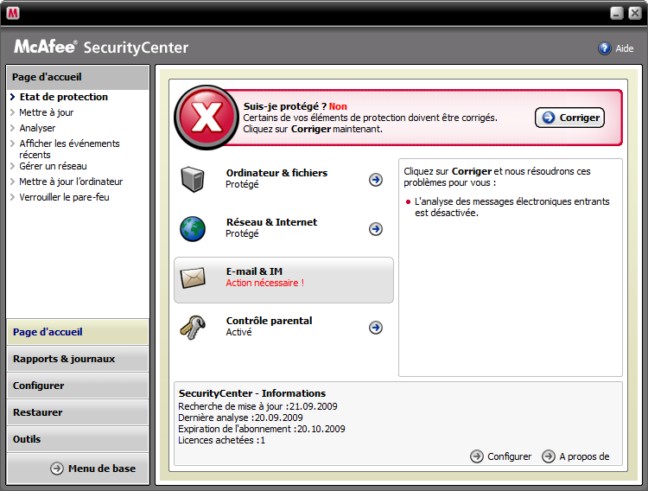Open bottom Page d'accueil menu section

click(78, 332)
